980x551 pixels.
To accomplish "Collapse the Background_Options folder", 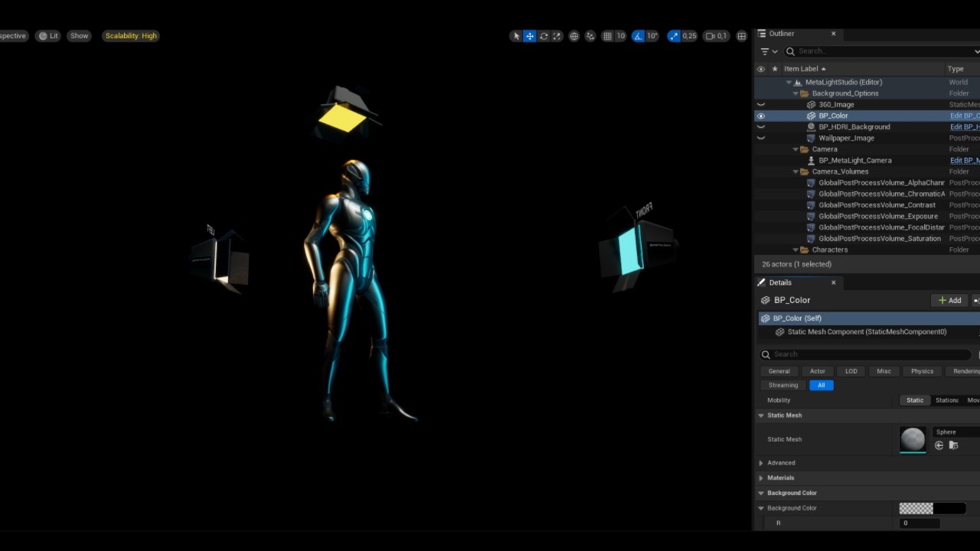I will 795,93.
